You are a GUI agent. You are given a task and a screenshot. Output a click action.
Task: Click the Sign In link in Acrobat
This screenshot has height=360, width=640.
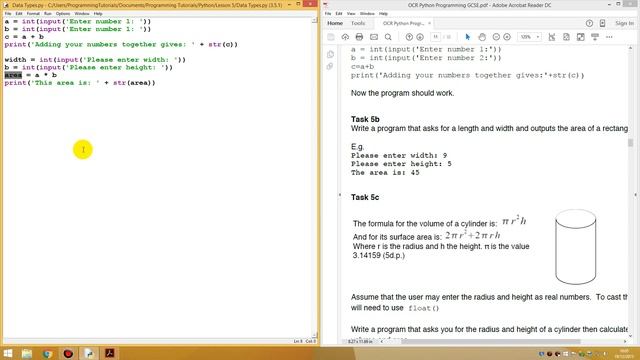[624, 24]
